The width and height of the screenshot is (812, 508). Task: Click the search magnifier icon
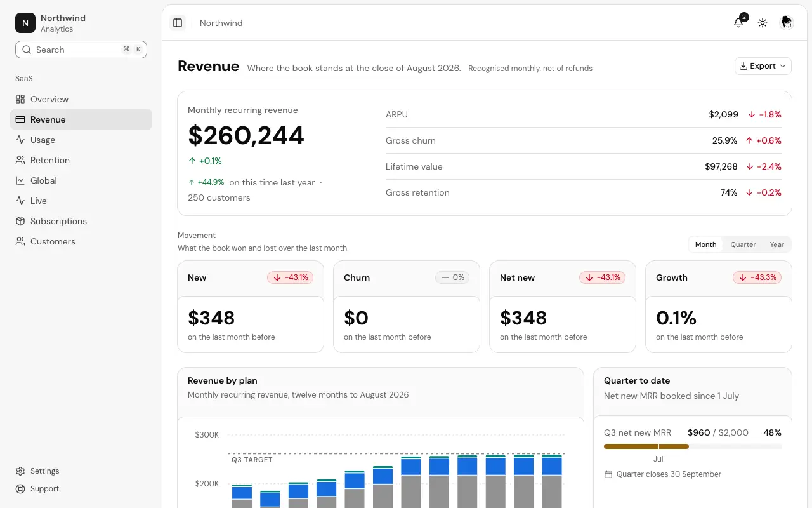pos(27,50)
